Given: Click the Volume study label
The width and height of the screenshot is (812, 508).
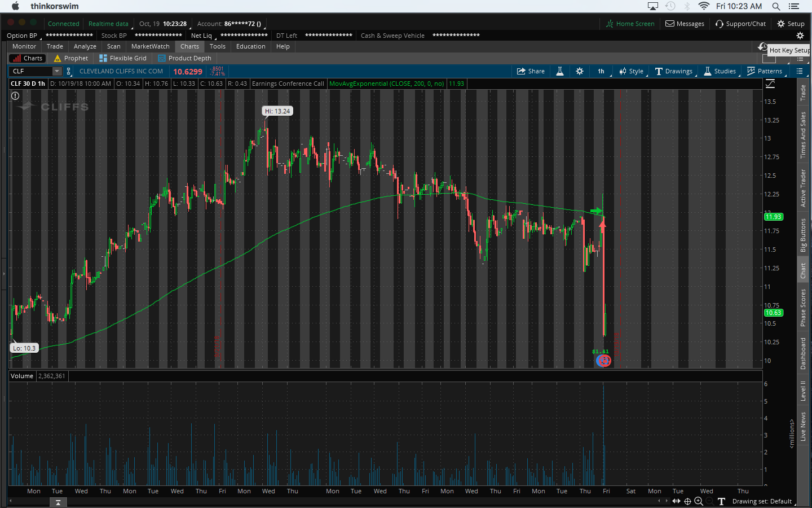Looking at the screenshot, I should click(22, 376).
